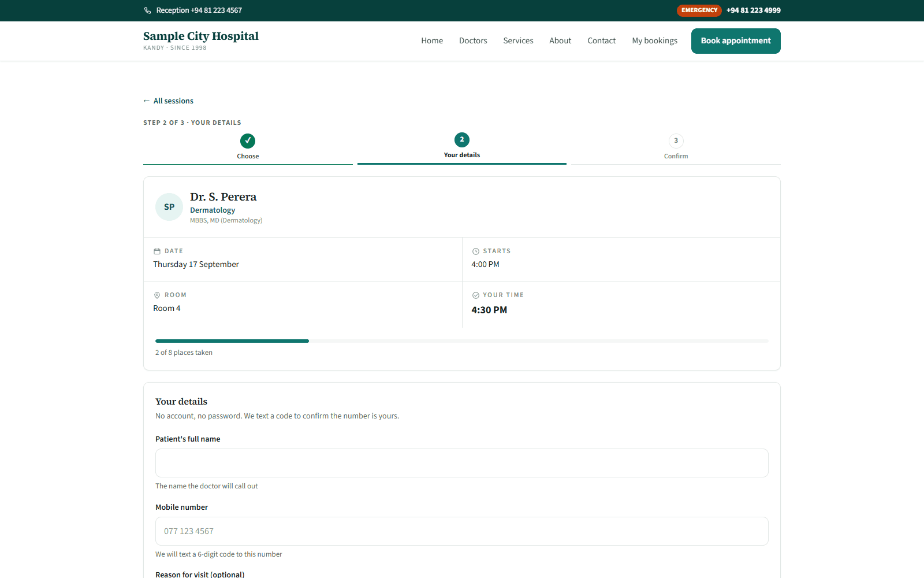This screenshot has height=578, width=924.
Task: Click the Dr. S. Perera name
Action: 223,197
